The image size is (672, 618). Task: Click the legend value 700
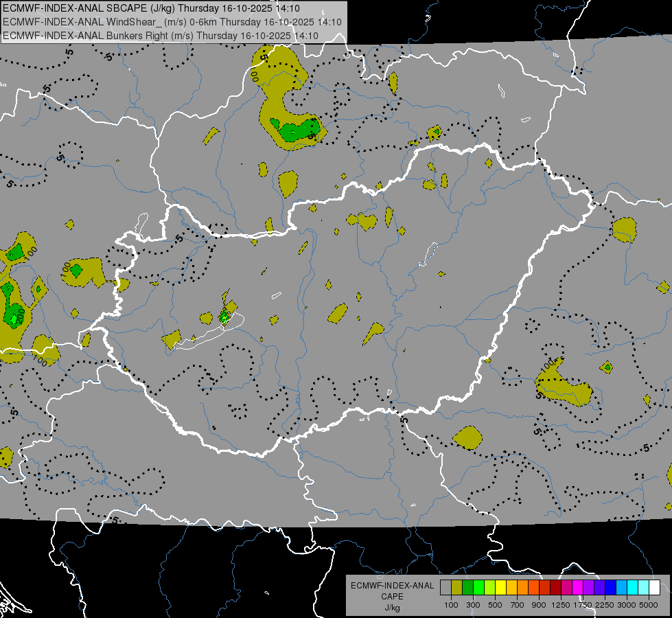[x=518, y=605]
